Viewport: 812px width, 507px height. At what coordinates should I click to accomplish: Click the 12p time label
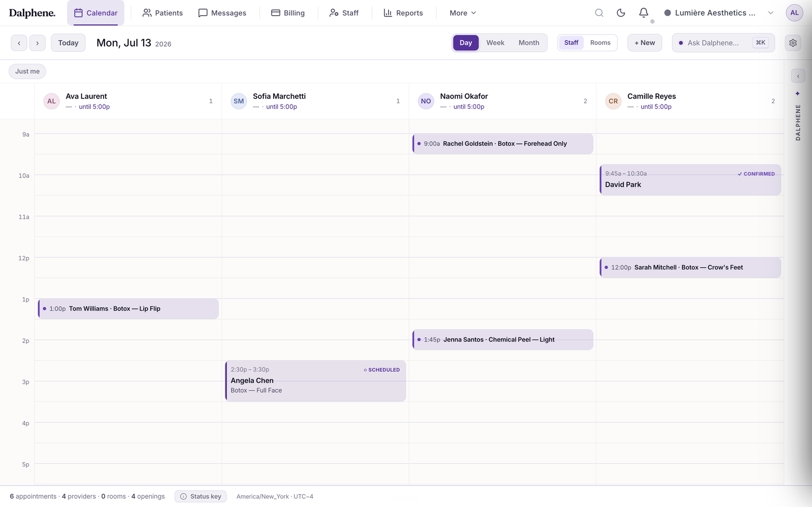pos(24,258)
